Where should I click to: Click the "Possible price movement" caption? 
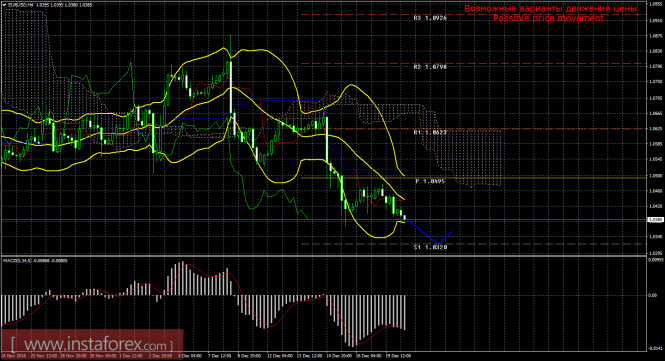point(548,18)
